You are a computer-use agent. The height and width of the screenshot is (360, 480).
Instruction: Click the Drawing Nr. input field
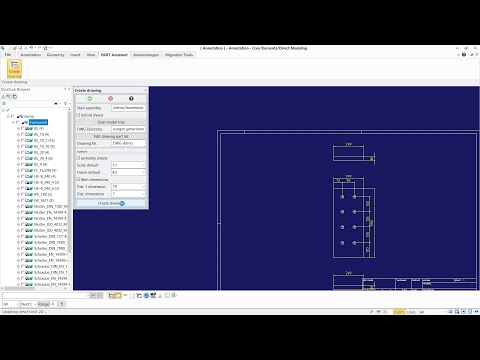128,143
